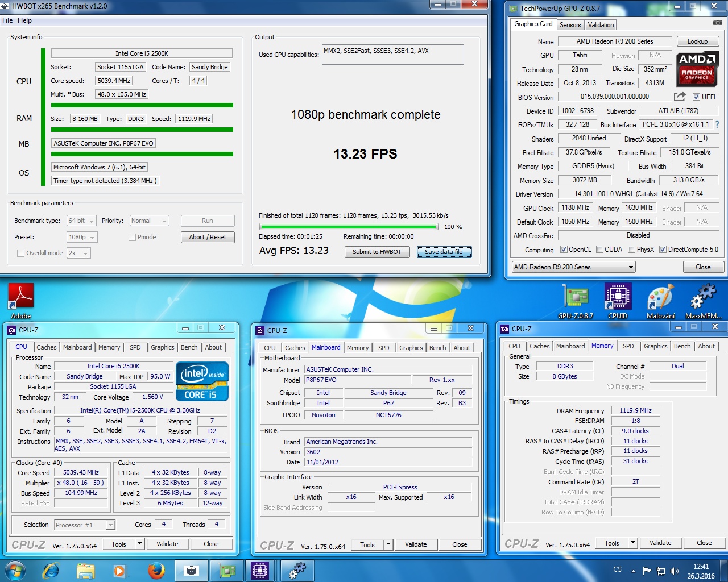The height and width of the screenshot is (582, 728).
Task: Expand the Tools arrow in the CPU tab window
Action: click(139, 544)
